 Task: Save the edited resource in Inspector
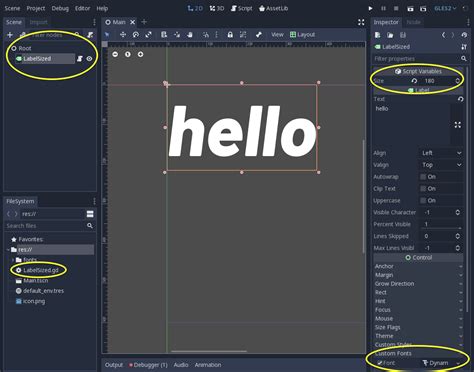click(403, 35)
